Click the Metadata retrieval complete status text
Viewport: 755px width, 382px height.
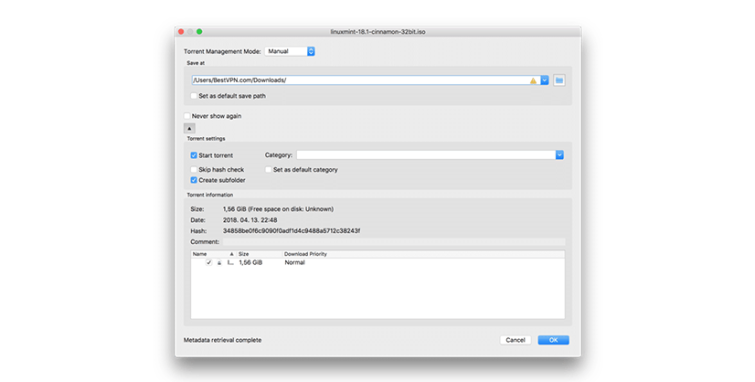pos(222,340)
